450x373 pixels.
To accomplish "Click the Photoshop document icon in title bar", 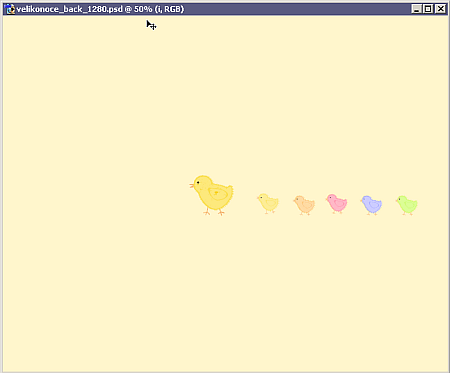I will 11,9.
